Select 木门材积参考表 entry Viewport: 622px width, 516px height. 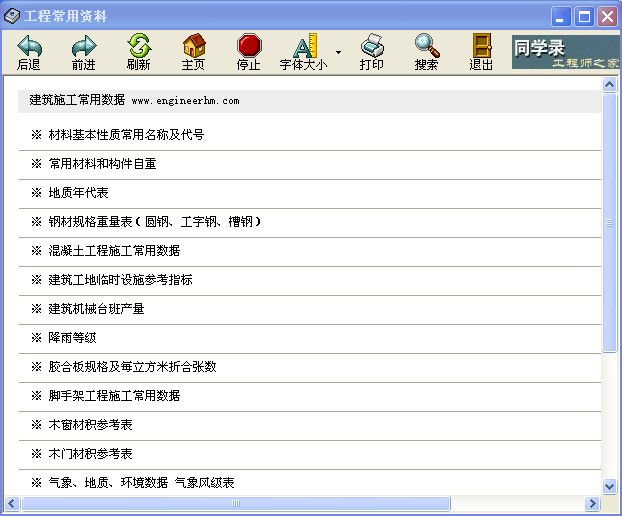click(90, 453)
